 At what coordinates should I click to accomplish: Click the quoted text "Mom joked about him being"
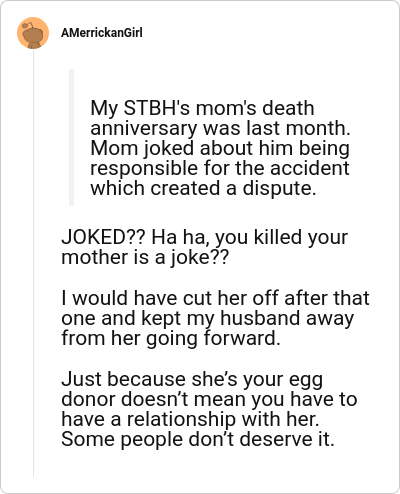220,148
